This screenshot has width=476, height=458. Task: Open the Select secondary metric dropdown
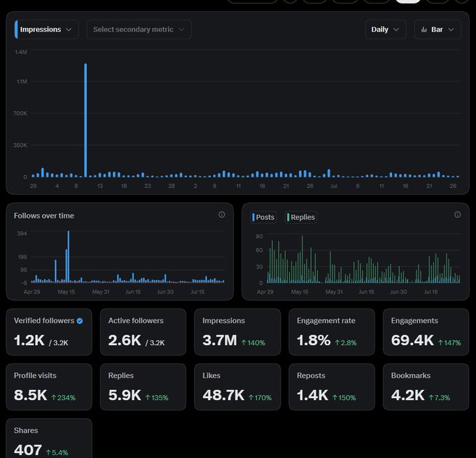(x=139, y=29)
